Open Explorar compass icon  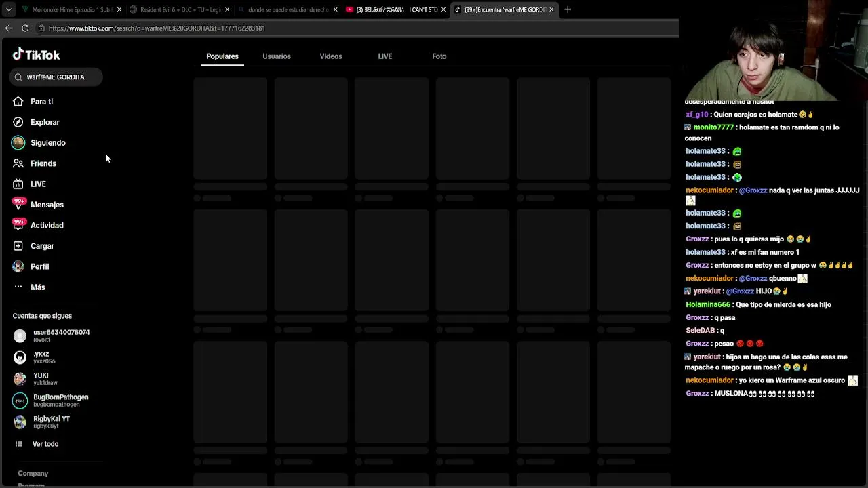tap(18, 122)
